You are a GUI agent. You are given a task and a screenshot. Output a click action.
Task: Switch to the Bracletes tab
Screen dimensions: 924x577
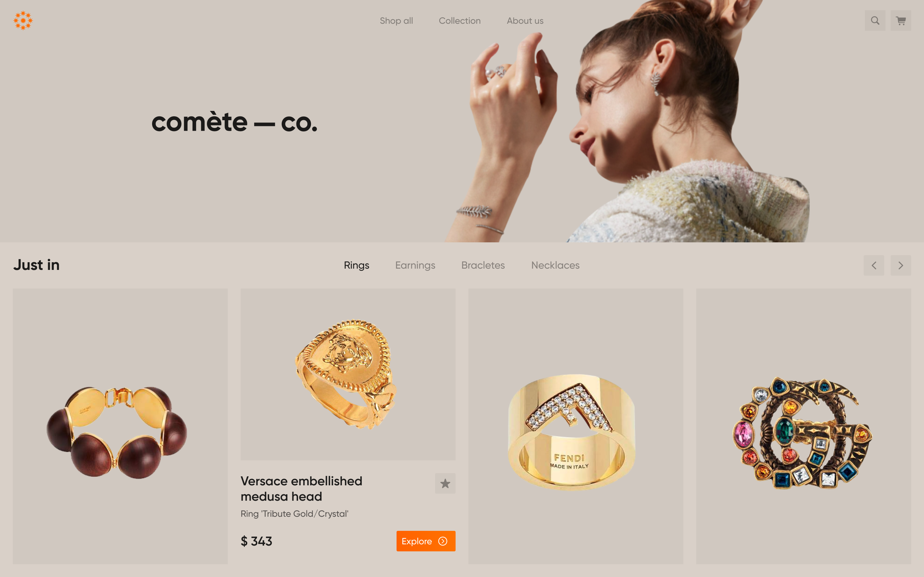tap(483, 265)
